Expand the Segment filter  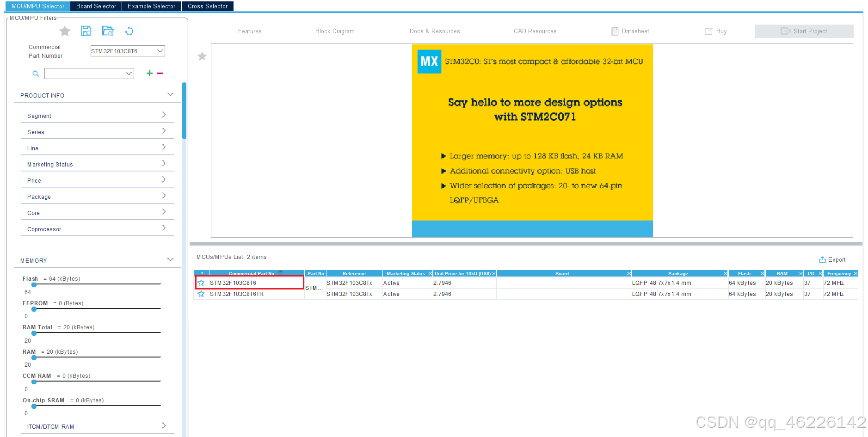click(164, 115)
